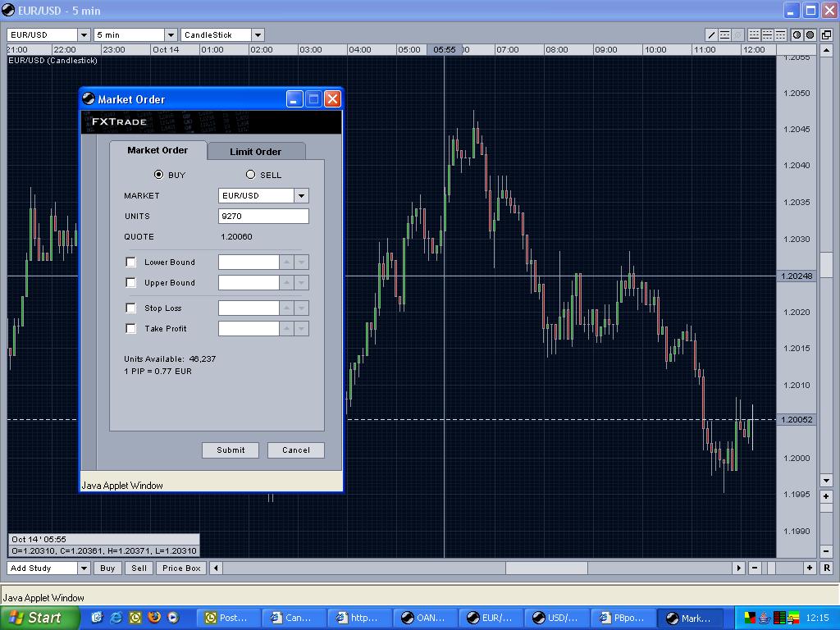Switch to the Limit Order tab

pyautogui.click(x=255, y=152)
